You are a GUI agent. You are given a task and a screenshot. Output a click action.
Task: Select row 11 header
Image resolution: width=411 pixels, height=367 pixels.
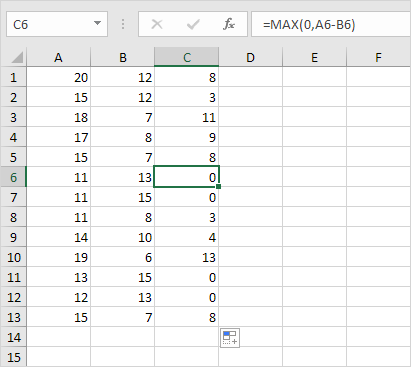13,277
